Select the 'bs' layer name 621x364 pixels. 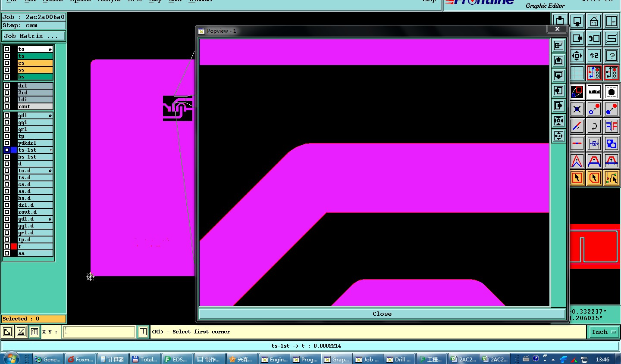point(35,77)
